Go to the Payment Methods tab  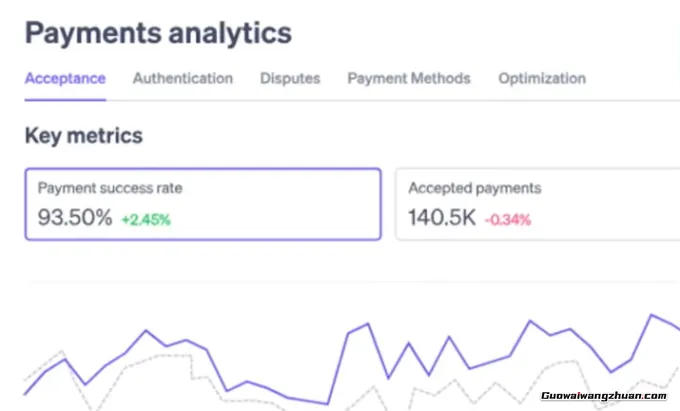click(x=409, y=78)
